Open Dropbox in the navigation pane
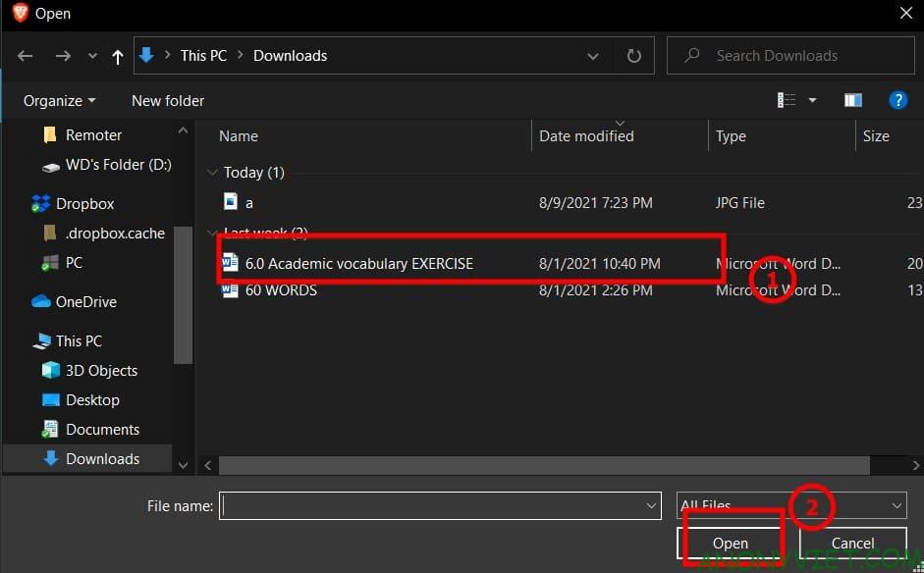The image size is (924, 573). pos(84,204)
